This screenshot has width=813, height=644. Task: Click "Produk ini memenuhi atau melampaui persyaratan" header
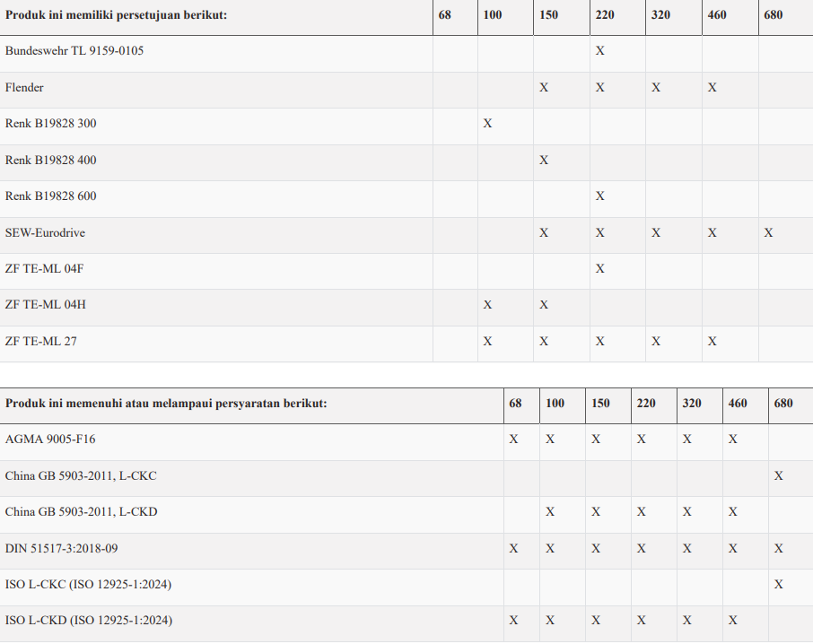[166, 404]
